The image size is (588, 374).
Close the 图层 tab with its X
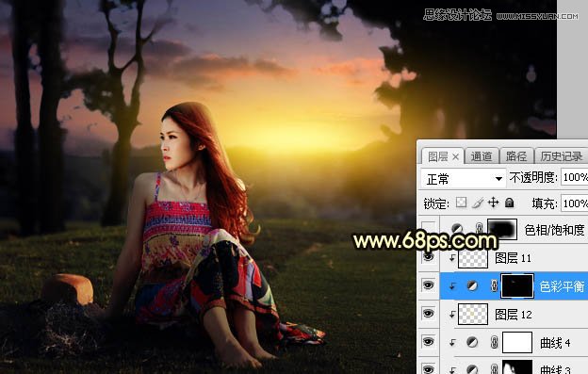pos(455,156)
